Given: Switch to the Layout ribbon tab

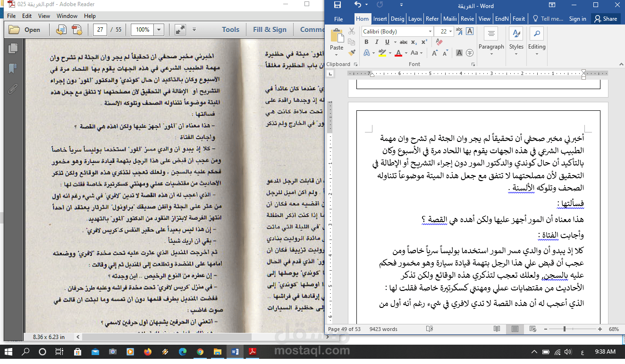Looking at the screenshot, I should [x=415, y=19].
